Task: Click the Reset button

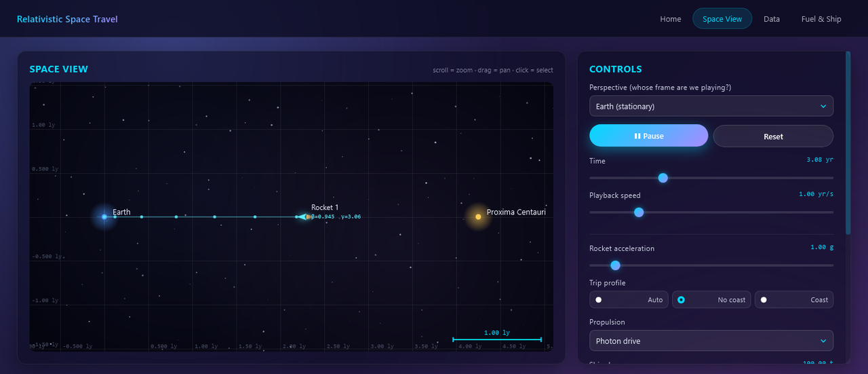Action: (773, 136)
